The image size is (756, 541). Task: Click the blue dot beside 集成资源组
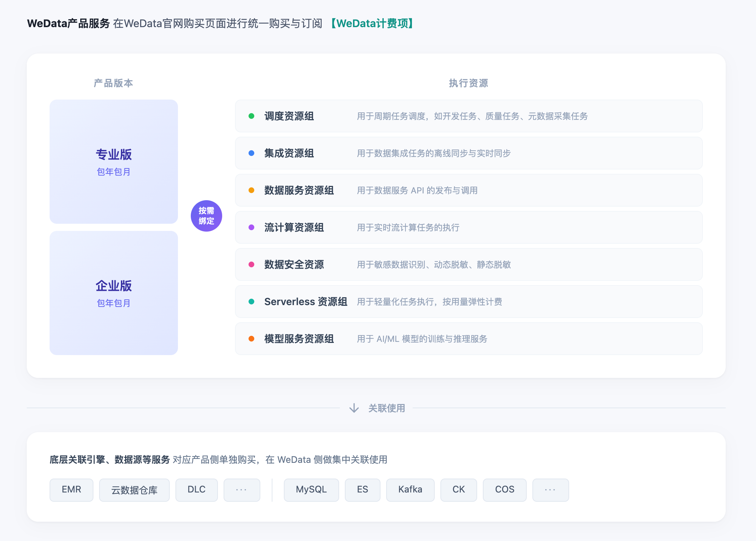coord(251,153)
